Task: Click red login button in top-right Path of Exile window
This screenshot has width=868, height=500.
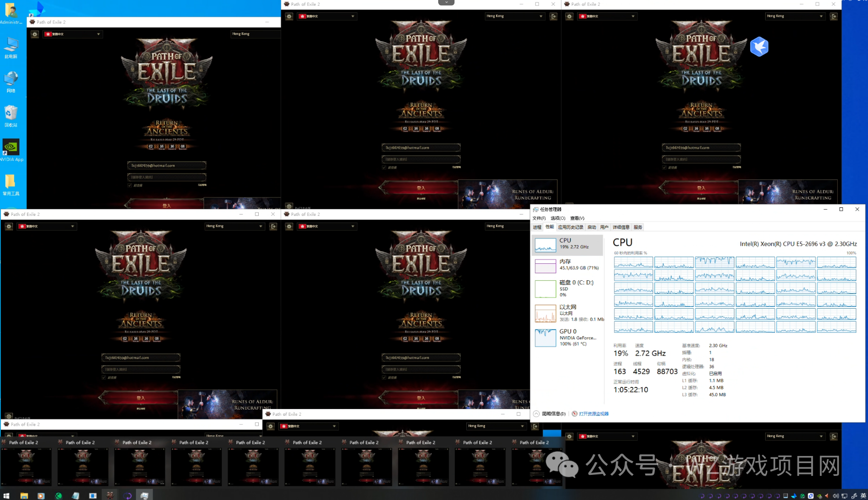Action: pyautogui.click(x=701, y=188)
